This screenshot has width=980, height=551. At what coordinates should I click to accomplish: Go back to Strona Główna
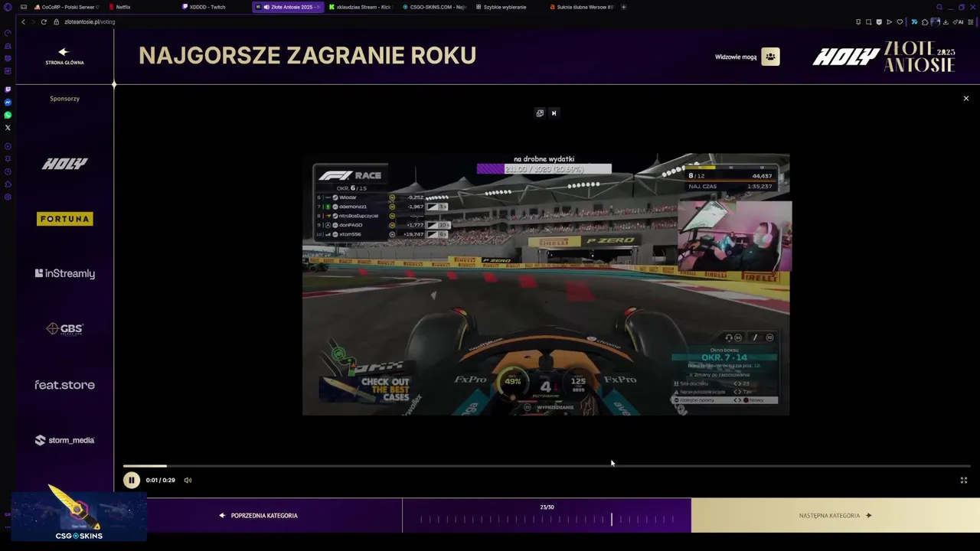point(64,57)
